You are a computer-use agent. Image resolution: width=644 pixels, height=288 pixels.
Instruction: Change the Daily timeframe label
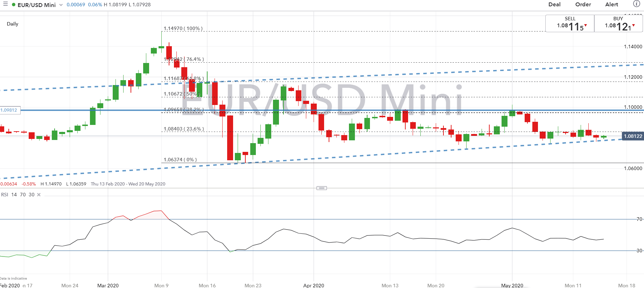point(13,24)
